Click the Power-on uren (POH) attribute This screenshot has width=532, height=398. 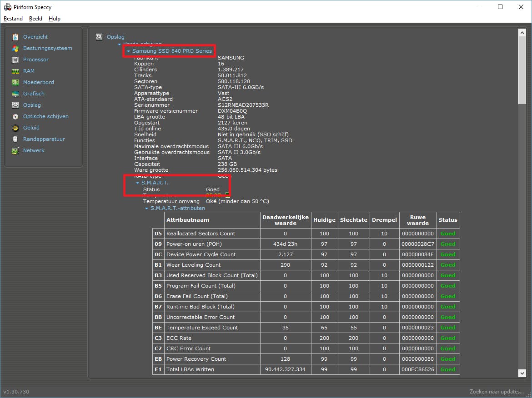[194, 244]
